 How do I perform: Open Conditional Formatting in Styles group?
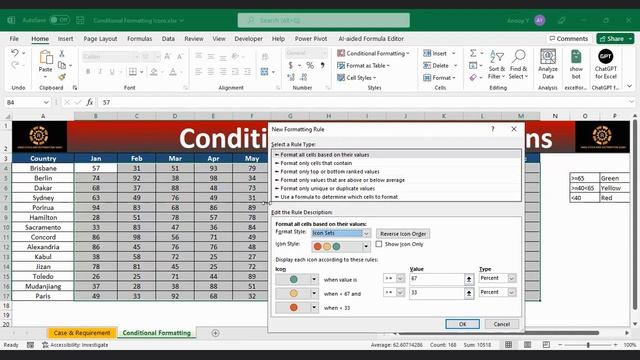[373, 53]
